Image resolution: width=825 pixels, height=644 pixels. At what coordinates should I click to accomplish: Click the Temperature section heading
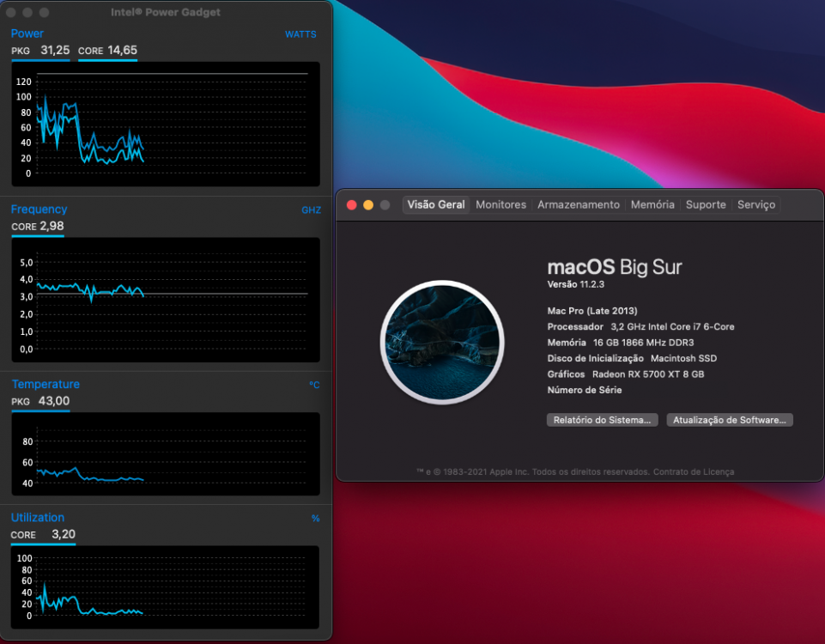[45, 384]
